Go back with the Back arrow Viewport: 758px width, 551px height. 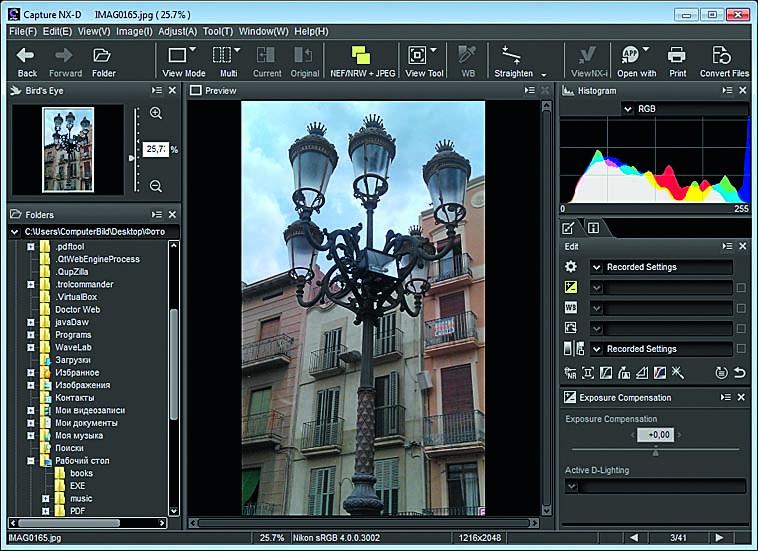point(27,55)
